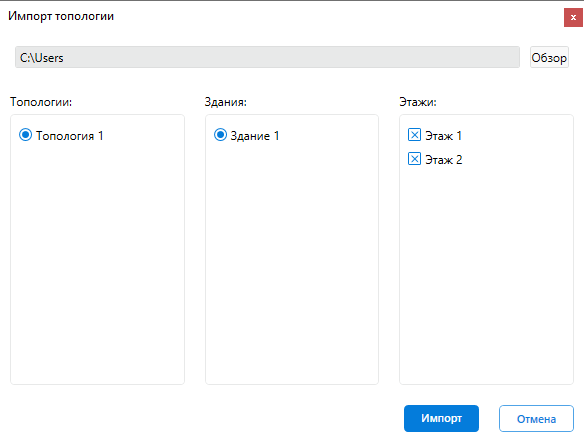
Task: Cancel with the Отмена button
Action: pyautogui.click(x=536, y=419)
